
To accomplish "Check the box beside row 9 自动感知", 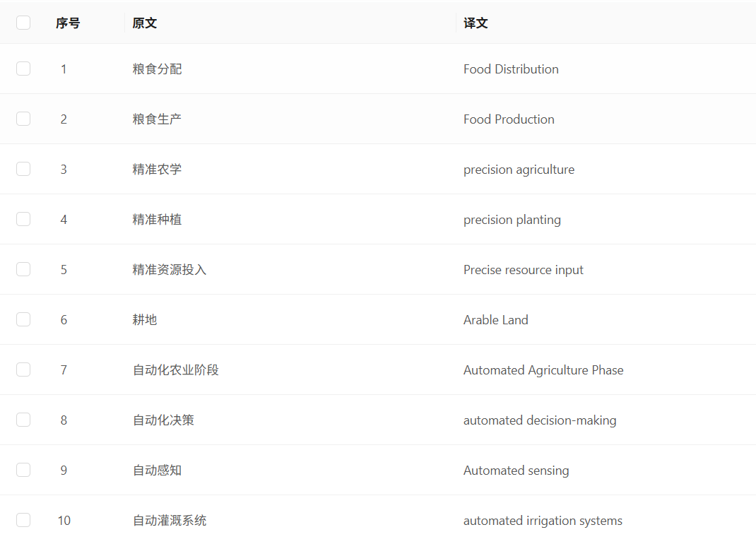I will pos(23,470).
